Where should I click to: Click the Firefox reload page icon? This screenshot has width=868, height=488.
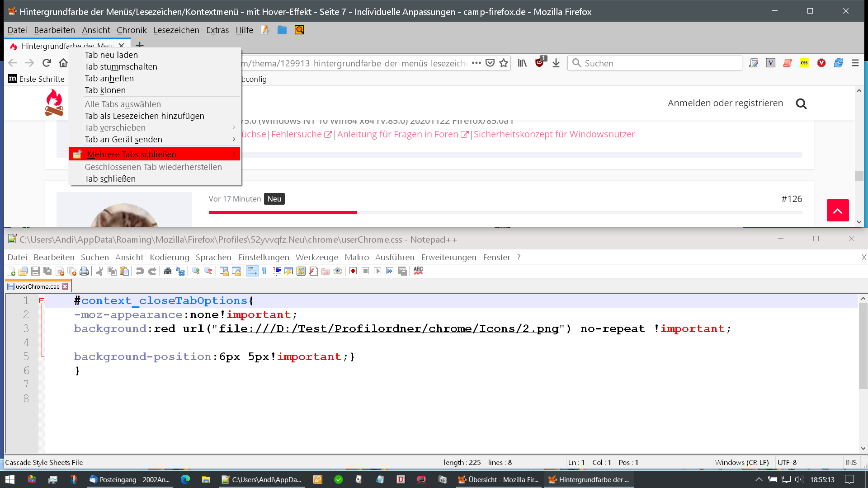point(47,63)
